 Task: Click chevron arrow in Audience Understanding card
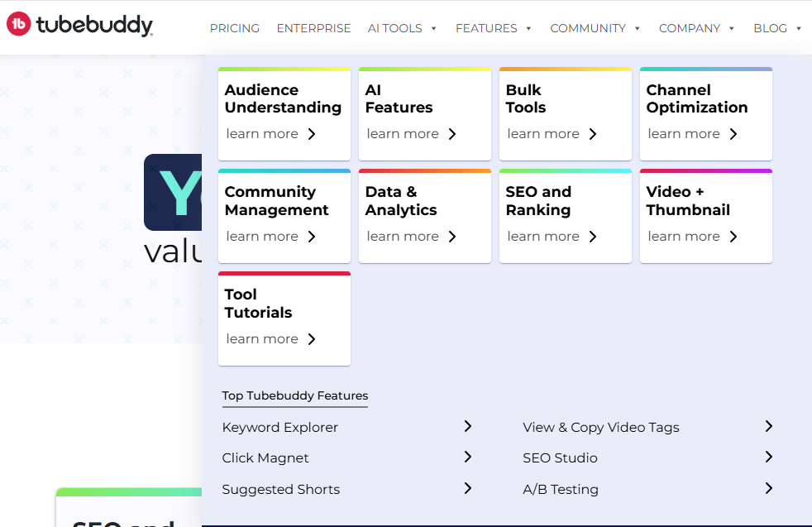312,134
